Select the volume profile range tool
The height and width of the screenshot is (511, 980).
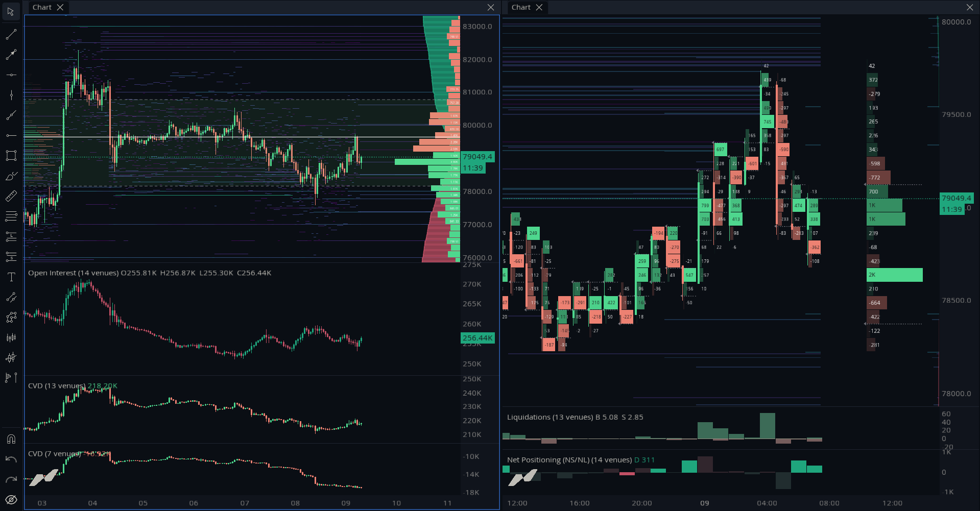11,378
